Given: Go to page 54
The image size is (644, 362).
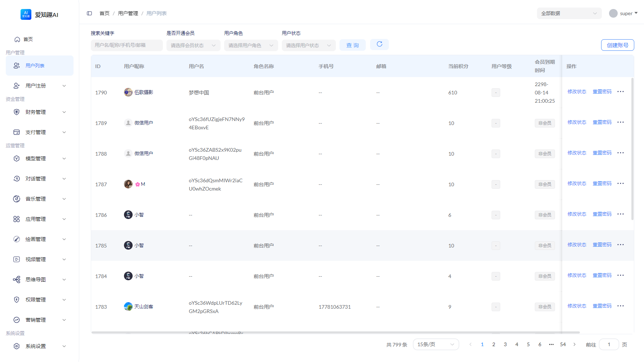Looking at the screenshot, I should click(563, 344).
